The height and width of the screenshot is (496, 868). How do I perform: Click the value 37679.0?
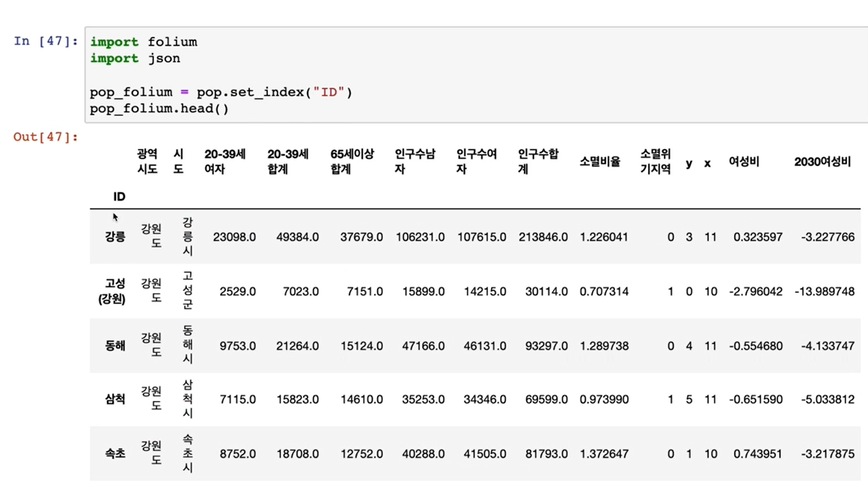361,237
